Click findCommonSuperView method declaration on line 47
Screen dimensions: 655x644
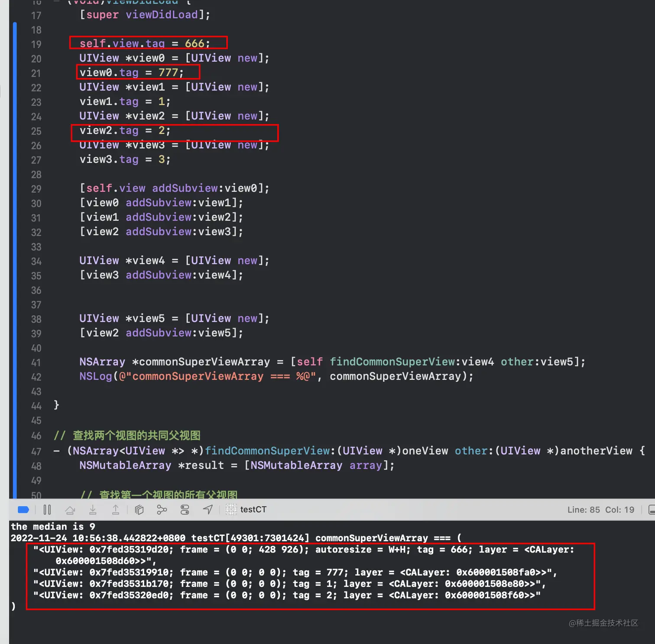[x=349, y=451]
